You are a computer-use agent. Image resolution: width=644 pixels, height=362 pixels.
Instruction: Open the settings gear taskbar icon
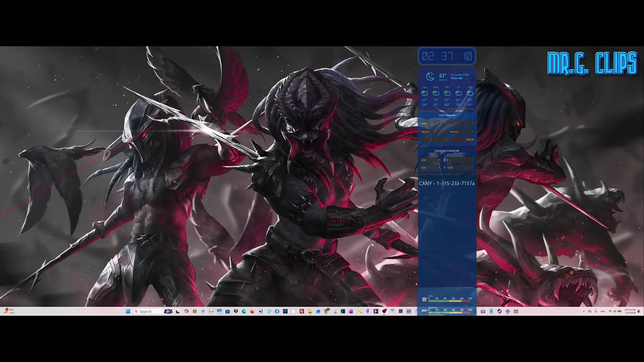(508, 311)
